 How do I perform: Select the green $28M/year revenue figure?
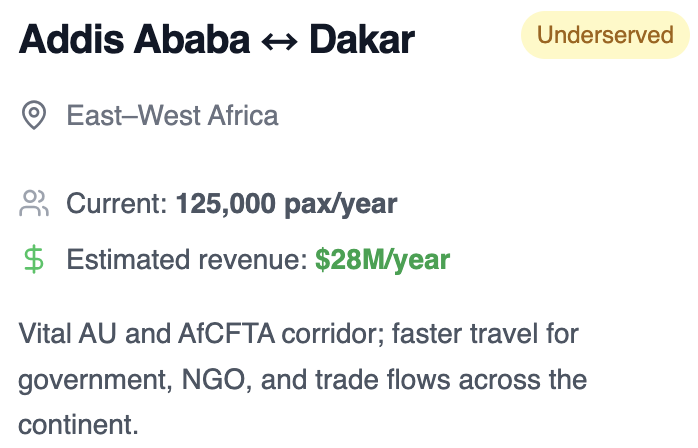pyautogui.click(x=382, y=260)
